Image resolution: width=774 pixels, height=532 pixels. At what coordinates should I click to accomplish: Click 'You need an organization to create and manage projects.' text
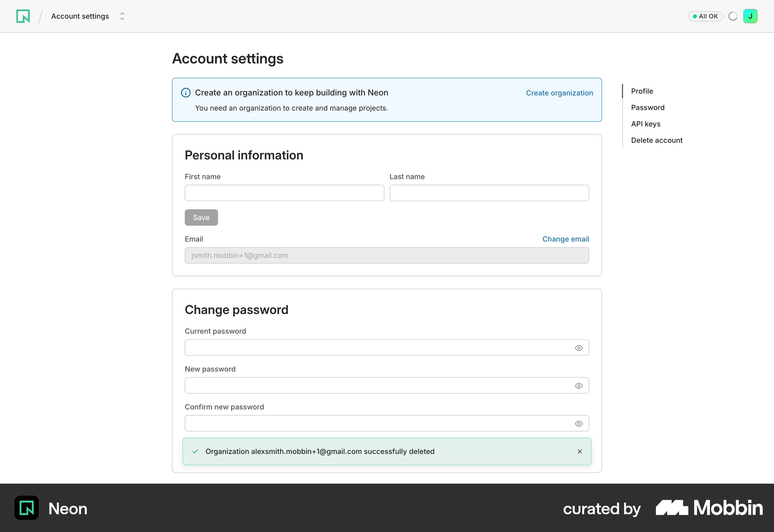291,108
